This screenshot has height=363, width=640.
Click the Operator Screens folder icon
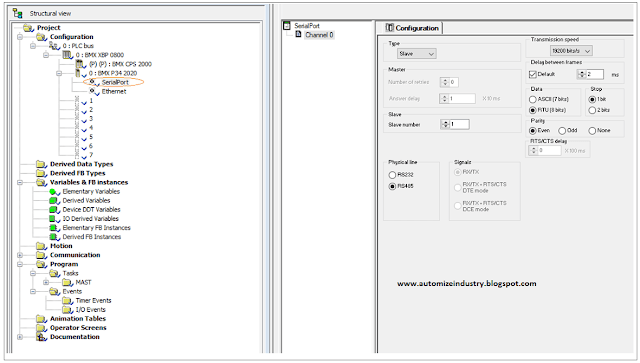(41, 328)
